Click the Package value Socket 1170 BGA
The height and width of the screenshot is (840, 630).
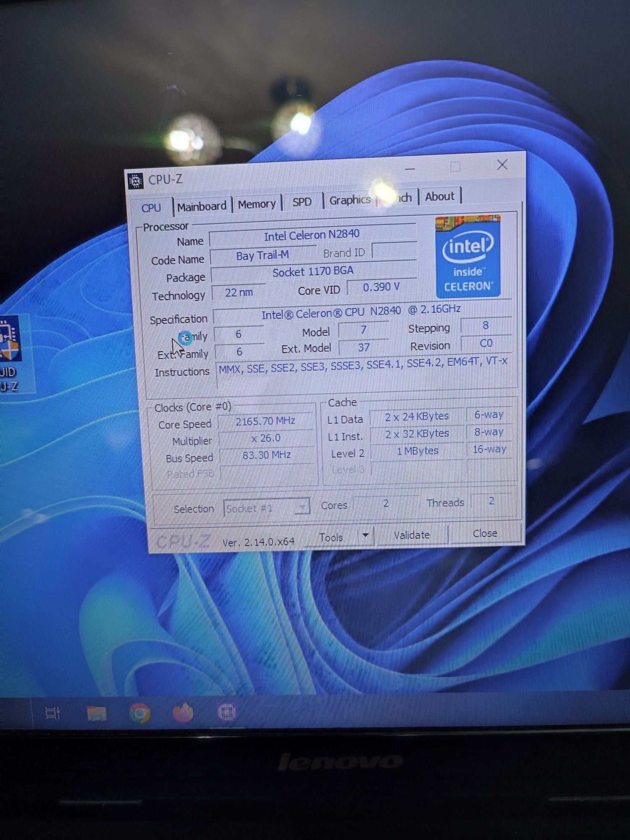point(313,271)
